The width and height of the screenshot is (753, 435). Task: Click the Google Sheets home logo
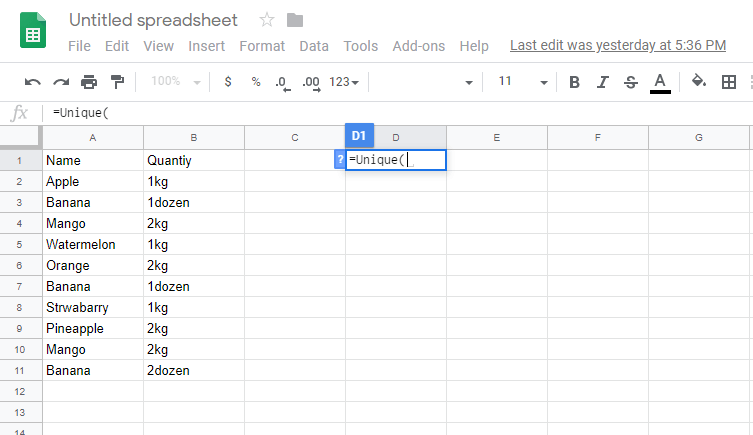33,30
